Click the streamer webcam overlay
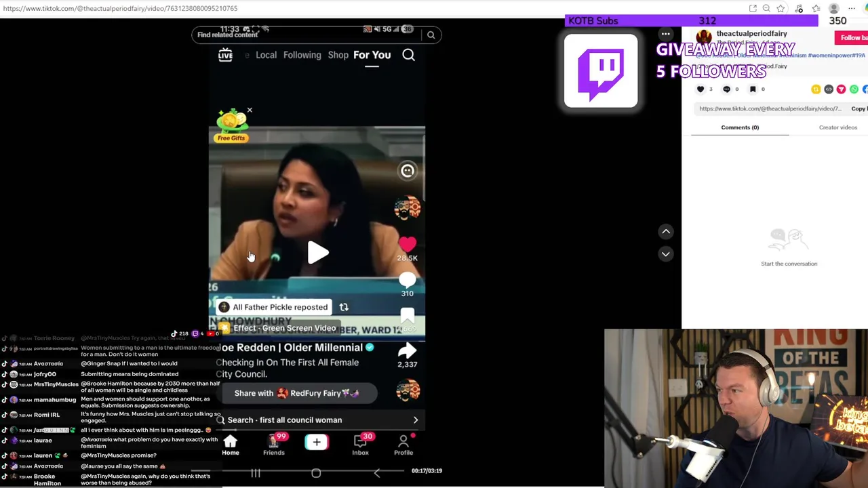 [736, 408]
